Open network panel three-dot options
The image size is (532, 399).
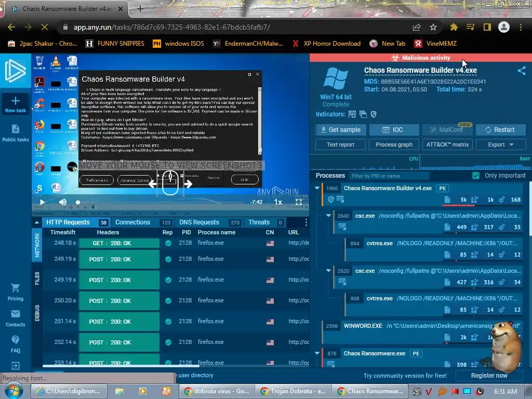[x=306, y=222]
